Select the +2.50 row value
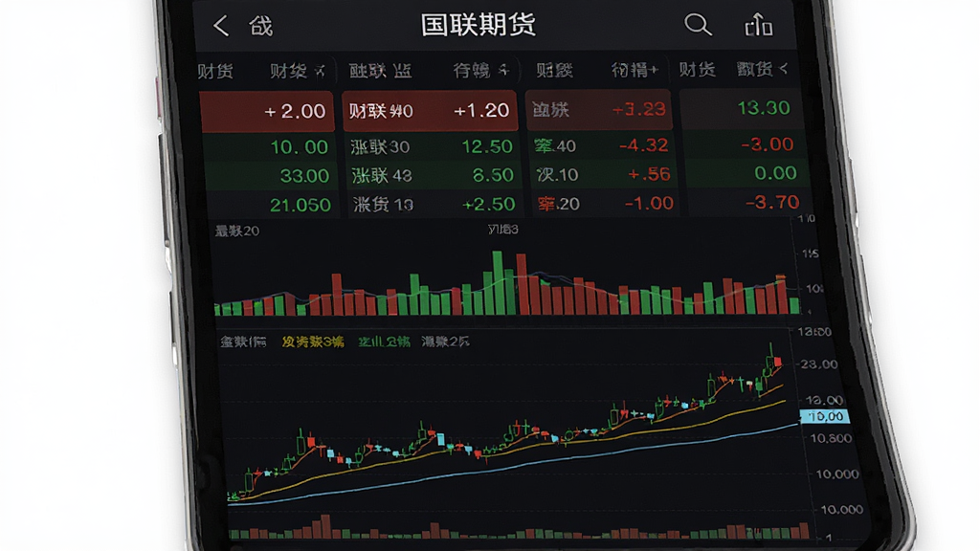980x551 pixels. (488, 205)
